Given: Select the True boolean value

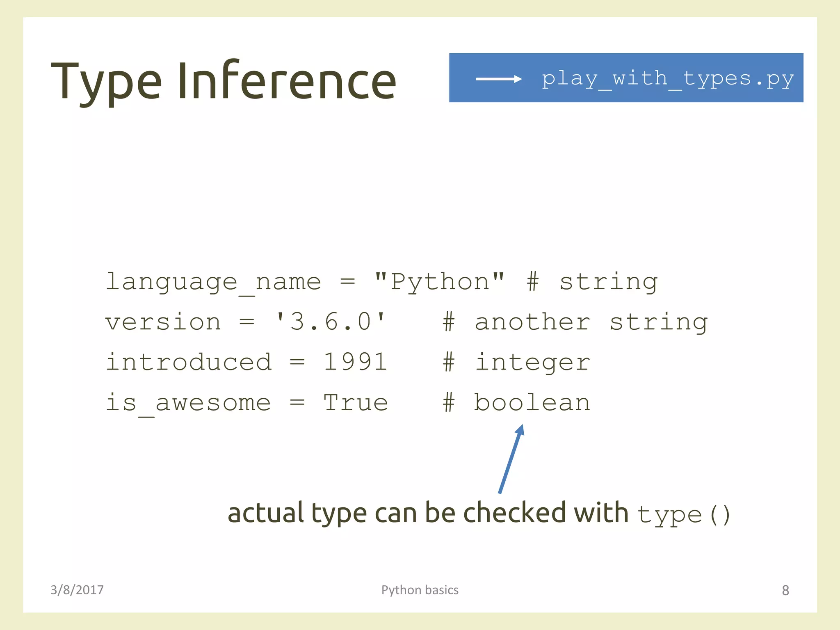Looking at the screenshot, I should pyautogui.click(x=355, y=403).
